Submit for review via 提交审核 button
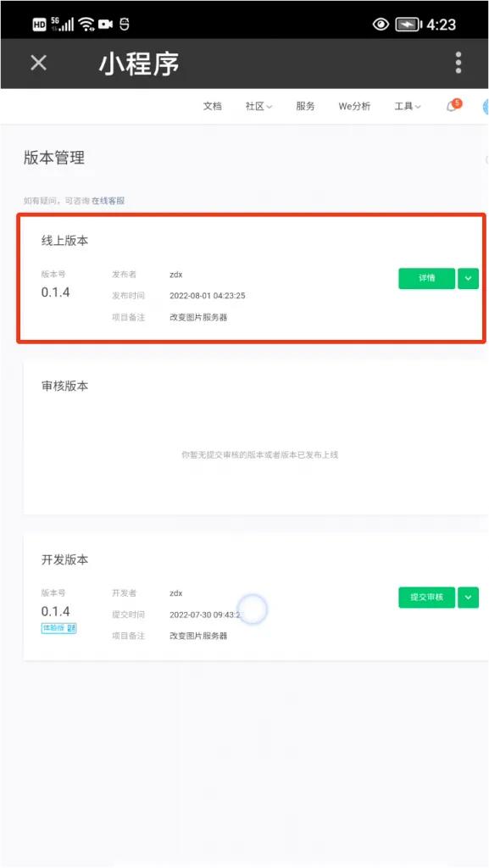 click(426, 597)
